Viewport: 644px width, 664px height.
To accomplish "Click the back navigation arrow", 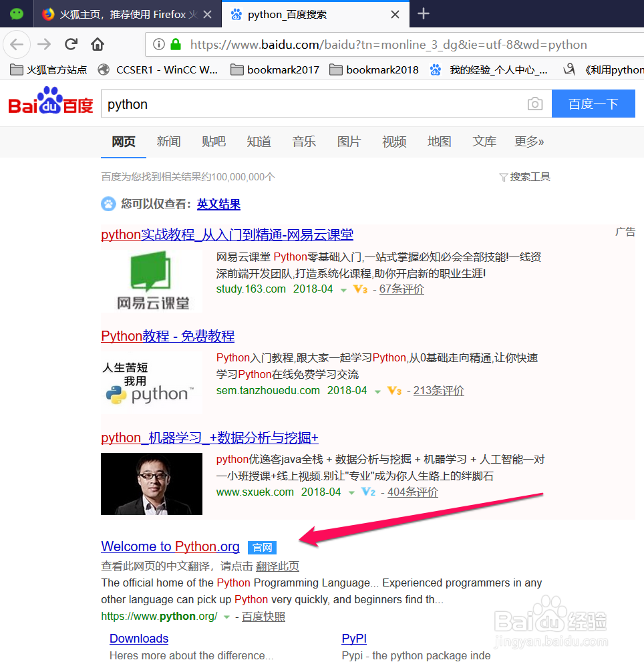I will (x=16, y=44).
